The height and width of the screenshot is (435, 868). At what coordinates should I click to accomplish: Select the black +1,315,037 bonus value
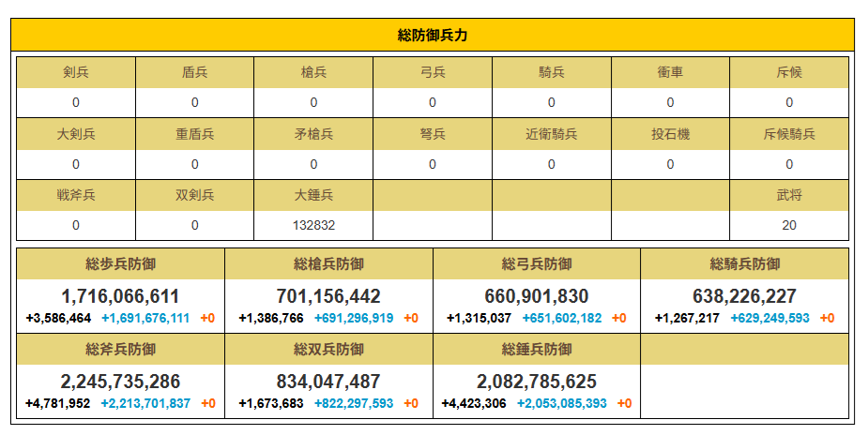tap(480, 319)
